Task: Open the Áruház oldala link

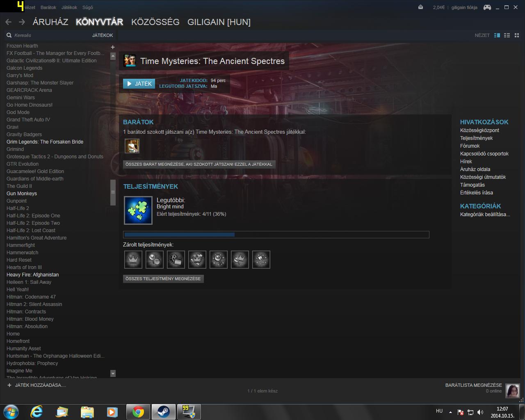Action: click(x=475, y=169)
